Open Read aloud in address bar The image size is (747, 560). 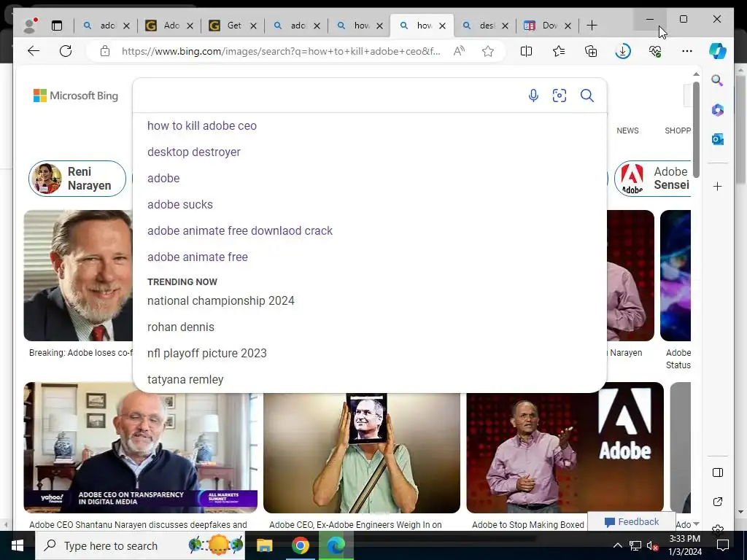point(460,51)
